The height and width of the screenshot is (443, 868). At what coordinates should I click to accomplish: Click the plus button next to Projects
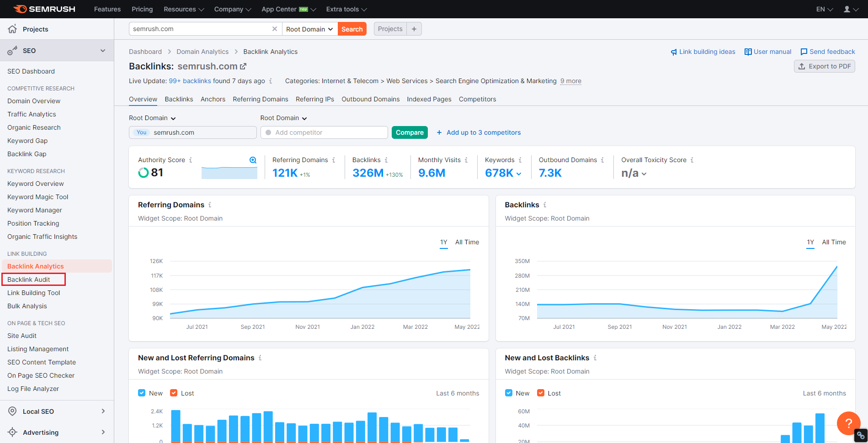click(x=414, y=29)
